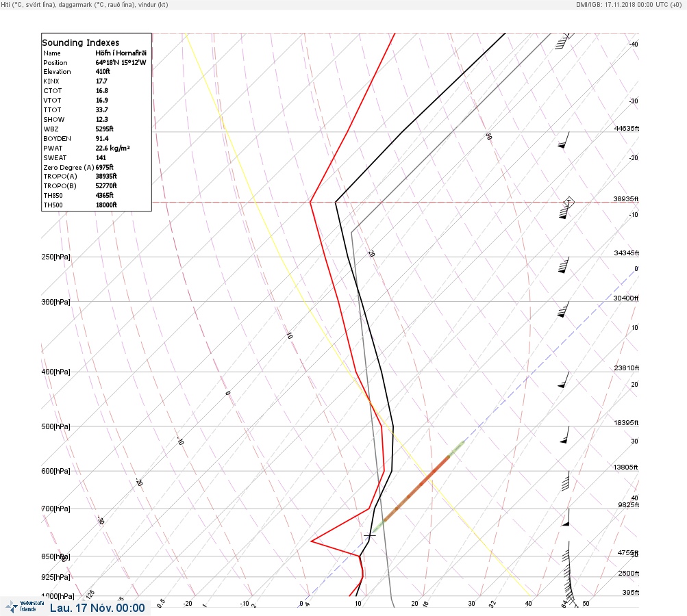Click the cross marker on temperature line
Screen dimensions: 687x616
tap(369, 535)
